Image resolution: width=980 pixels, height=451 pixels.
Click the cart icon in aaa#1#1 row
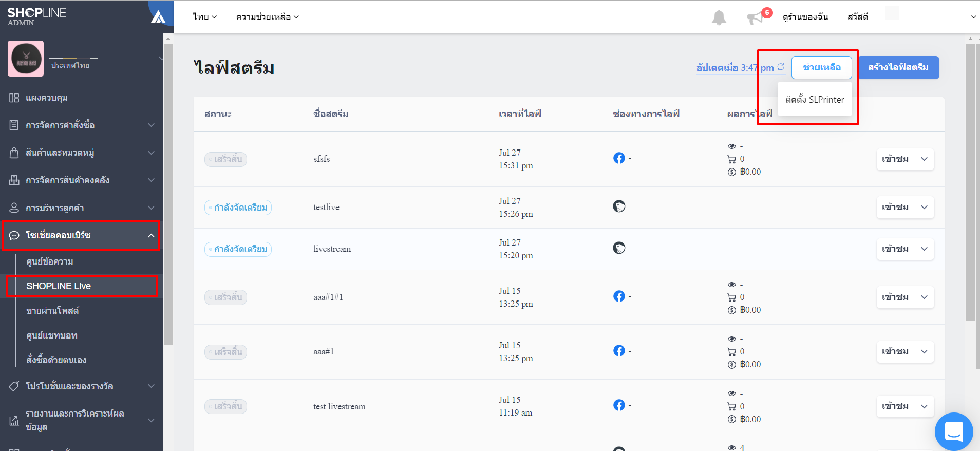(732, 297)
